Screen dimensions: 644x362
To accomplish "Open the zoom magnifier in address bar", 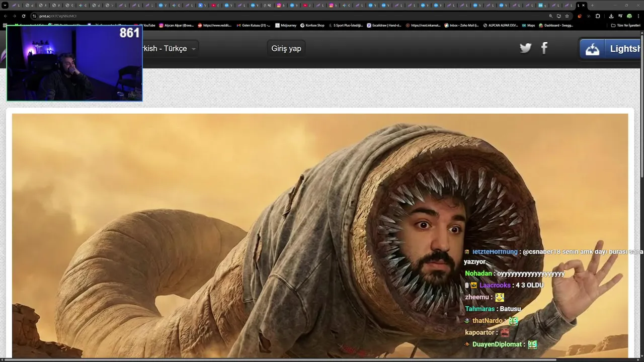I will point(550,16).
